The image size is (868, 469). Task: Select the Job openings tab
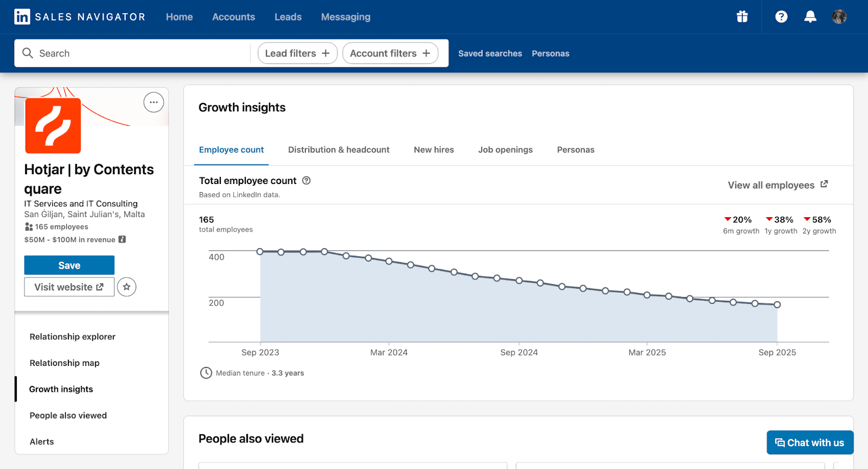click(x=505, y=150)
